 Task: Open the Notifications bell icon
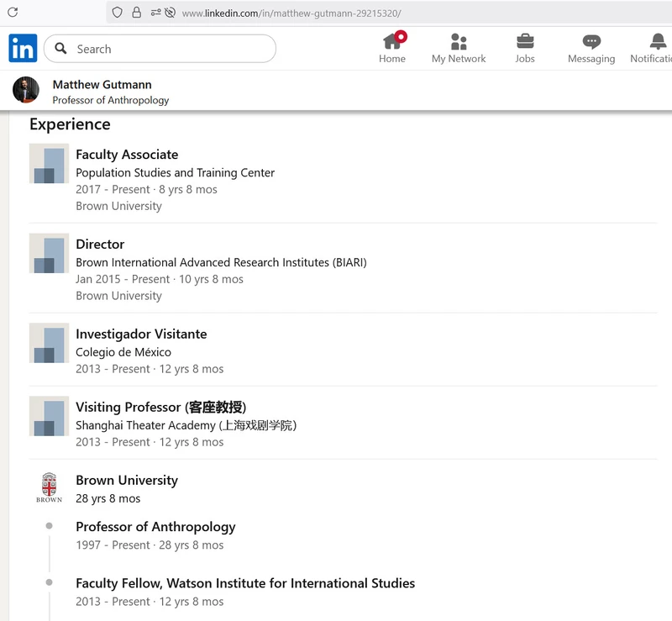(x=658, y=42)
